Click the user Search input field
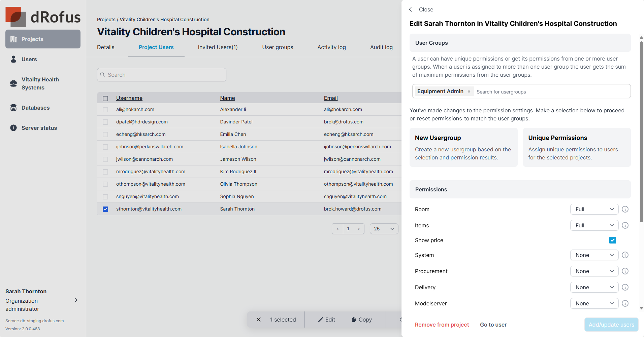This screenshot has width=644, height=337. pos(162,75)
